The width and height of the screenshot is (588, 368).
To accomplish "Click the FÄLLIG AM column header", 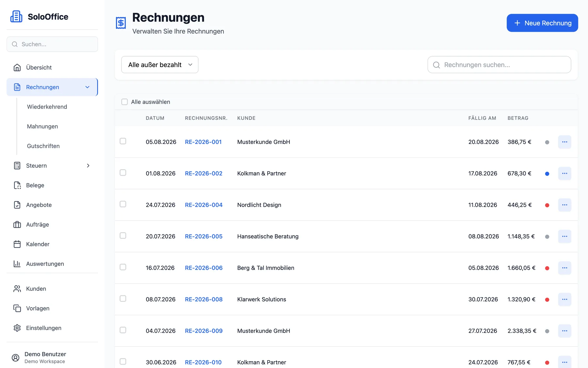I will click(482, 118).
